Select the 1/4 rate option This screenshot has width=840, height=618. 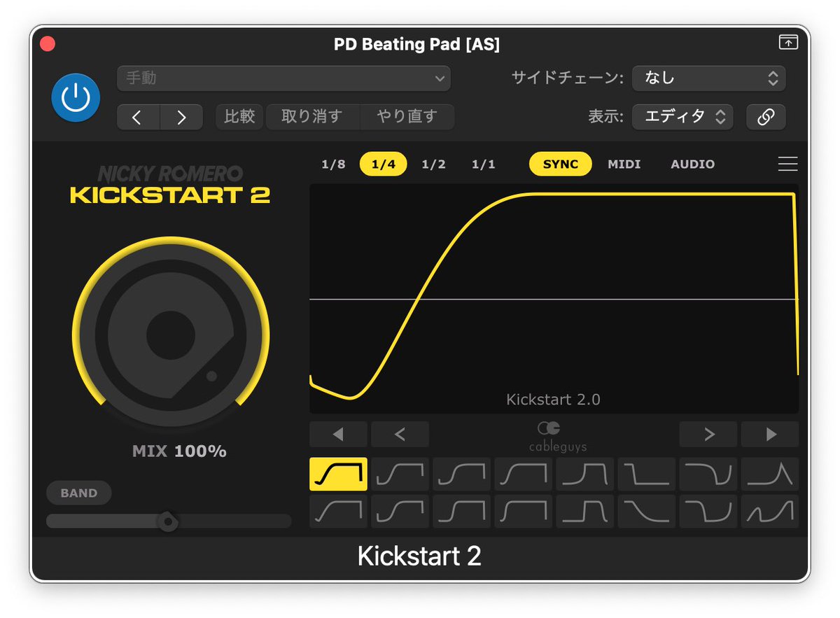point(384,164)
